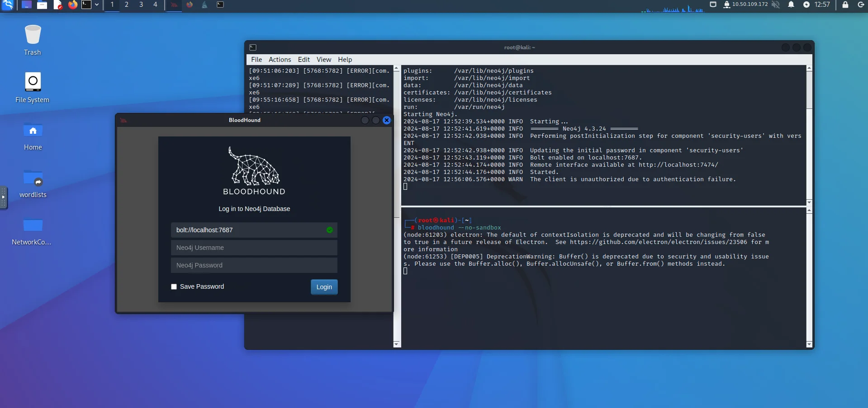
Task: Open the notifications bell icon
Action: (791, 5)
